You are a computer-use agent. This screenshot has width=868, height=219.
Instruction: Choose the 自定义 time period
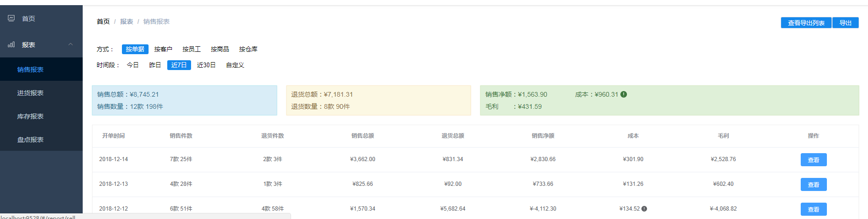click(235, 65)
